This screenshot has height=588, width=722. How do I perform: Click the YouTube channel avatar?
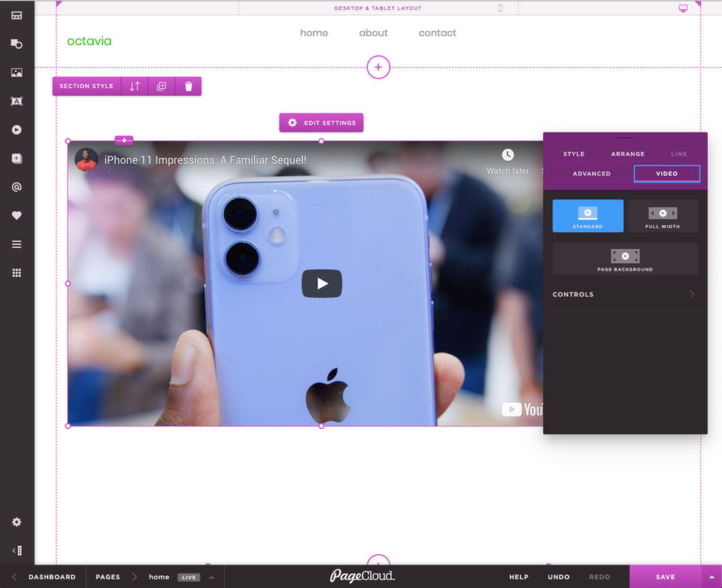pos(86,159)
